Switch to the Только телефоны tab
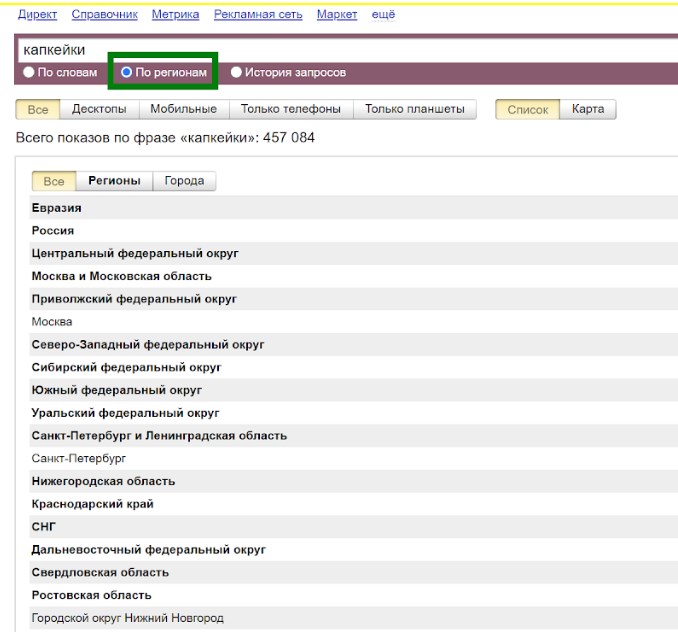678x632 pixels. coord(291,109)
